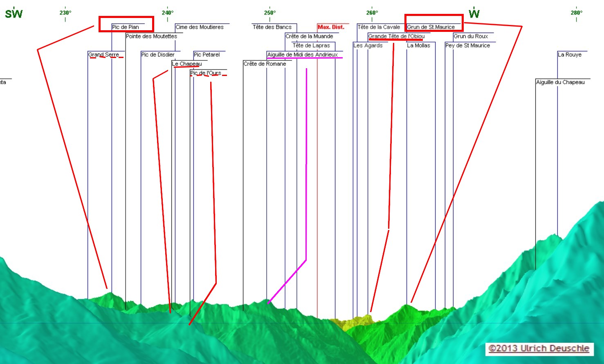Click the Pey de St Maurice label
604x364 pixels.
467,45
